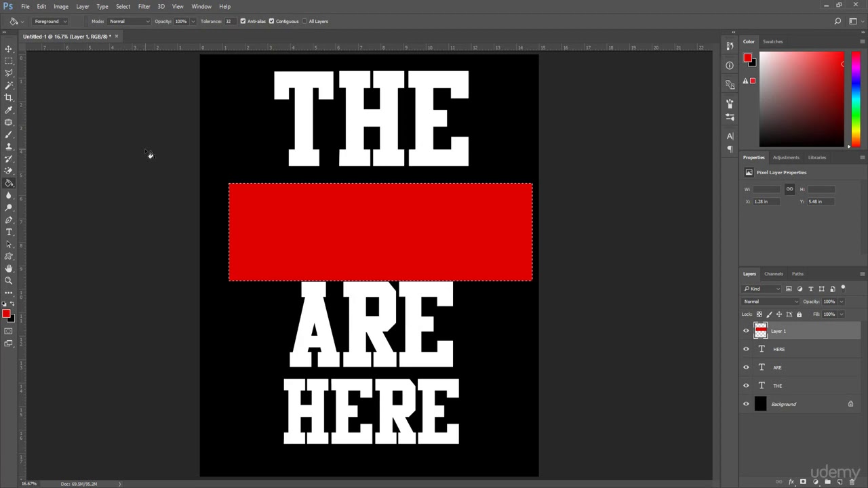The image size is (868, 488).
Task: Select the Path Selection tool
Action: pyautogui.click(x=9, y=244)
